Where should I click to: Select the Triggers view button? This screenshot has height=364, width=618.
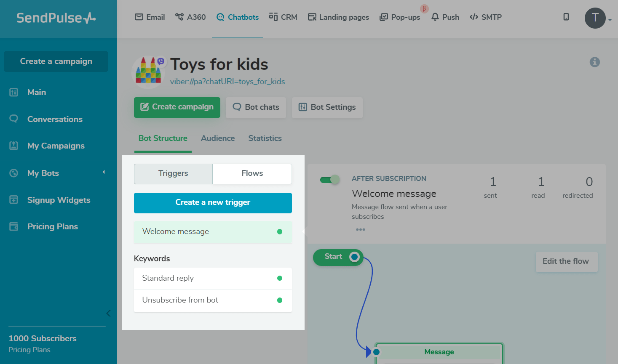pyautogui.click(x=173, y=173)
